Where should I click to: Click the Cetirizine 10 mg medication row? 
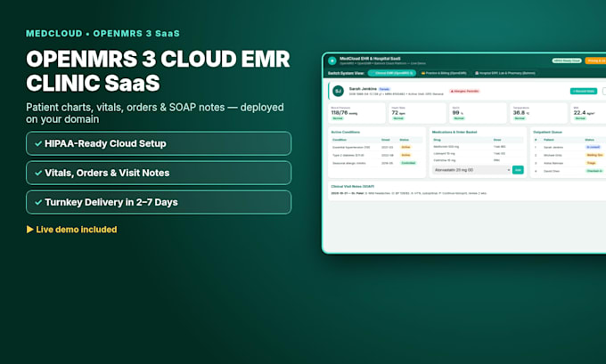coord(478,160)
